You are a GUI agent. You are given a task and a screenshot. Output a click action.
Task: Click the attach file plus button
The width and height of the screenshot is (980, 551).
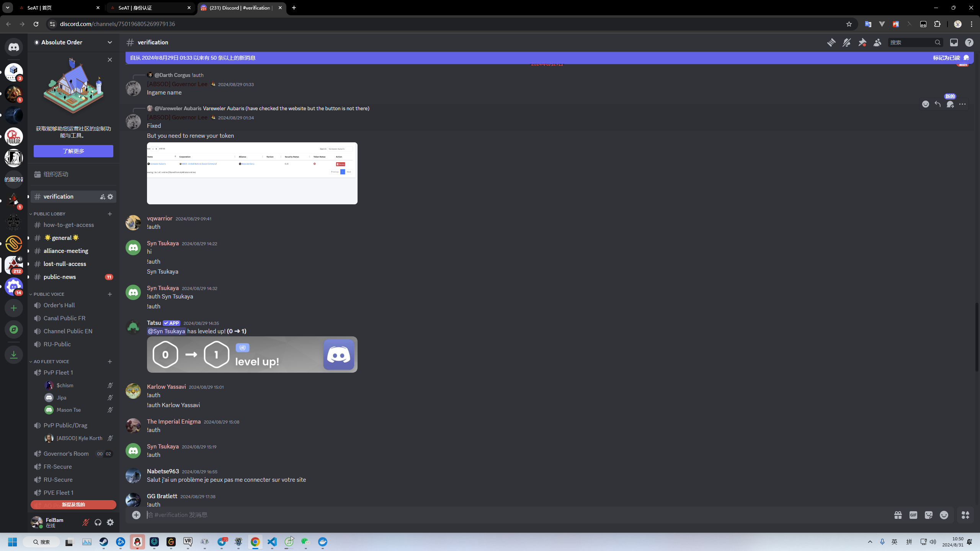click(x=136, y=515)
